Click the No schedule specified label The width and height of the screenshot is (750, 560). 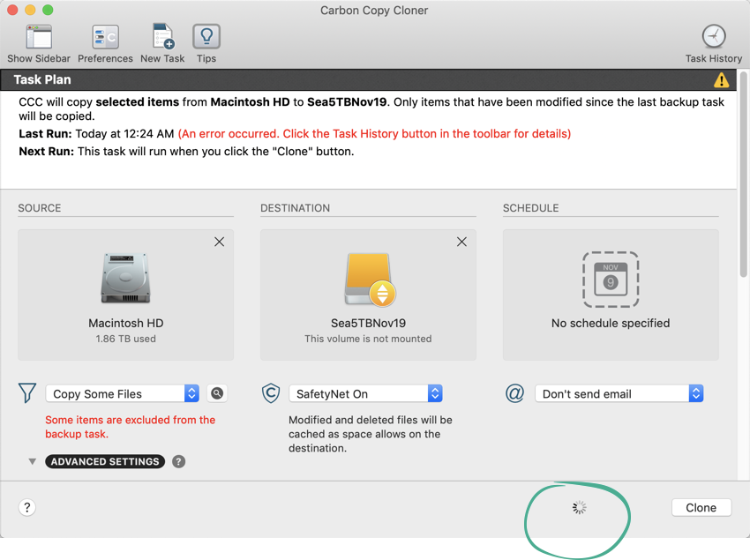coord(611,324)
